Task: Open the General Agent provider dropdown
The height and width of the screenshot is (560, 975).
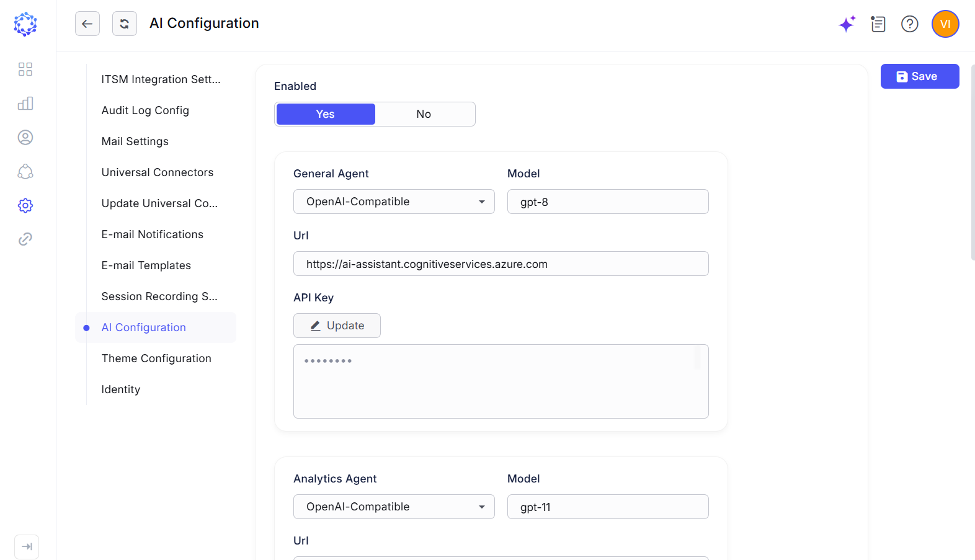Action: (394, 202)
